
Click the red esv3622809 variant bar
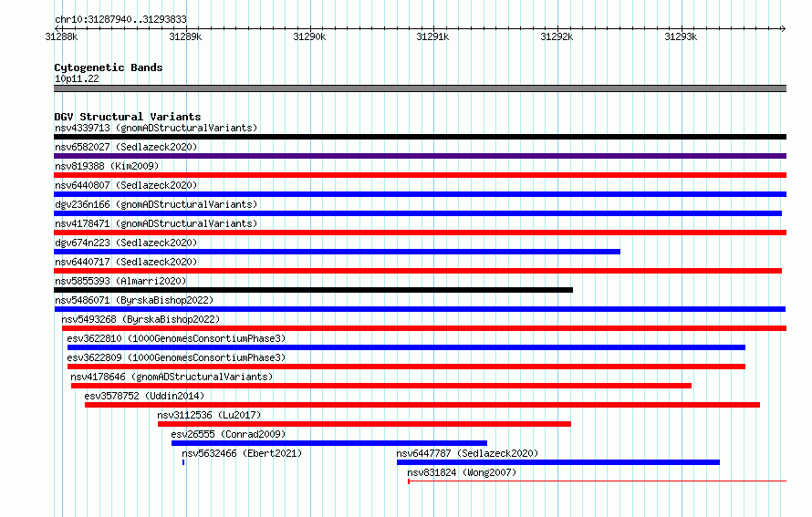407,367
